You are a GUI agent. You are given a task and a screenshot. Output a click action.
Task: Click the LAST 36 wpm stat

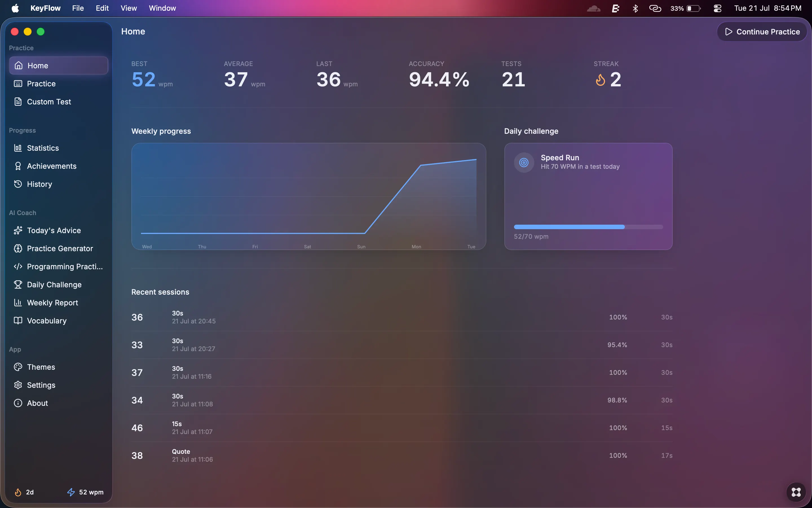337,75
